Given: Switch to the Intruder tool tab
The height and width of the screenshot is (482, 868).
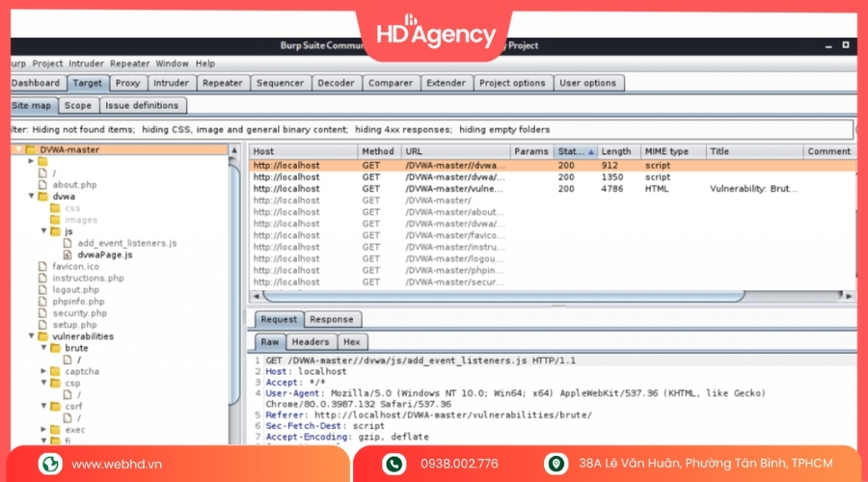Looking at the screenshot, I should click(171, 83).
